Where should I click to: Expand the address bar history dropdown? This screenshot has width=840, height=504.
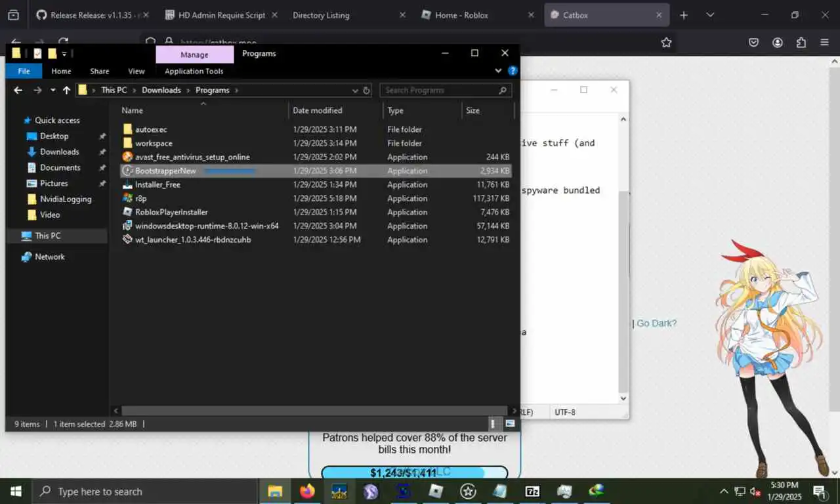point(355,91)
